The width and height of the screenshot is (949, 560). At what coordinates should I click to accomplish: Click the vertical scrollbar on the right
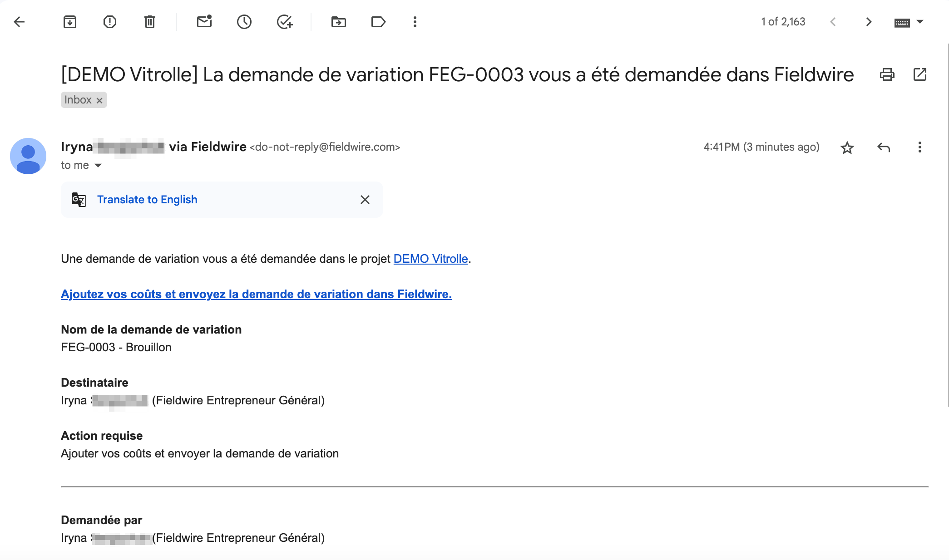coord(948,225)
